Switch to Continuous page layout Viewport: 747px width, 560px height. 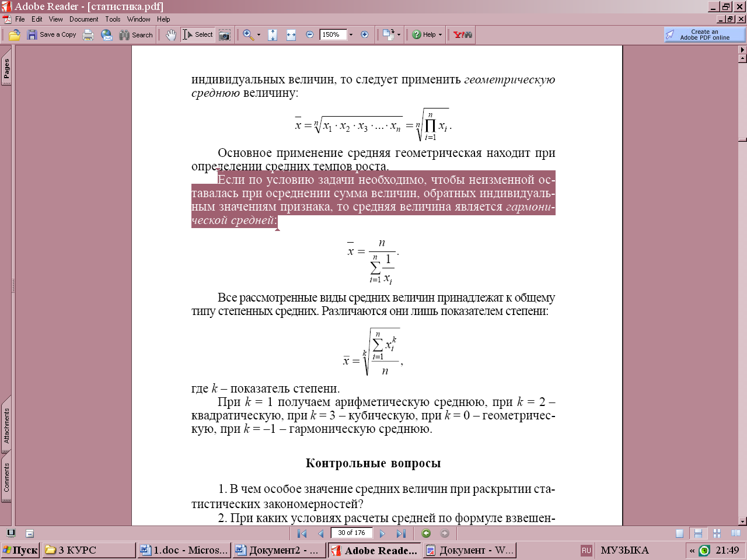click(698, 533)
